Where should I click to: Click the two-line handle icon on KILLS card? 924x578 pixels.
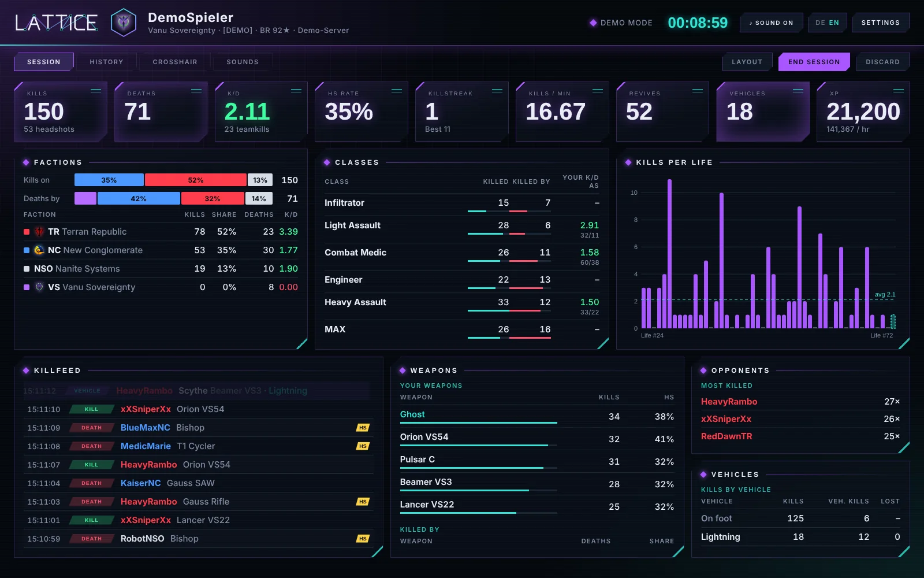click(96, 91)
